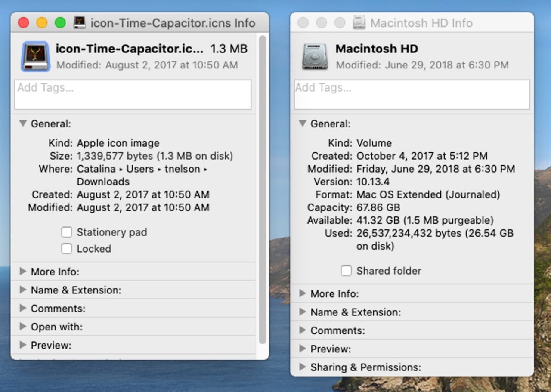
Task: Expand More Info in Macintosh HD window
Action: pyautogui.click(x=303, y=293)
